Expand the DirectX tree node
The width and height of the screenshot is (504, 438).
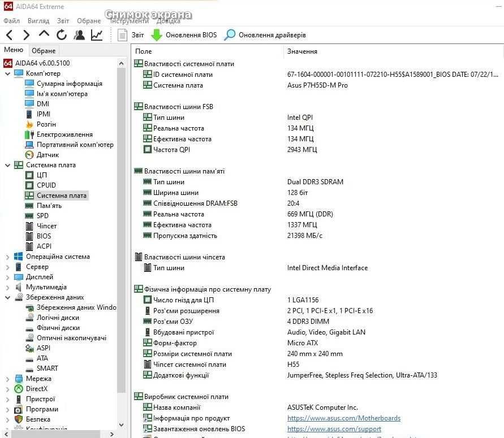8,389
